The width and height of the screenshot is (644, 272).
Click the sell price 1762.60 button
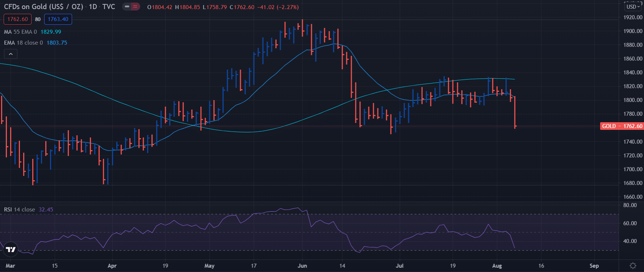[x=17, y=19]
